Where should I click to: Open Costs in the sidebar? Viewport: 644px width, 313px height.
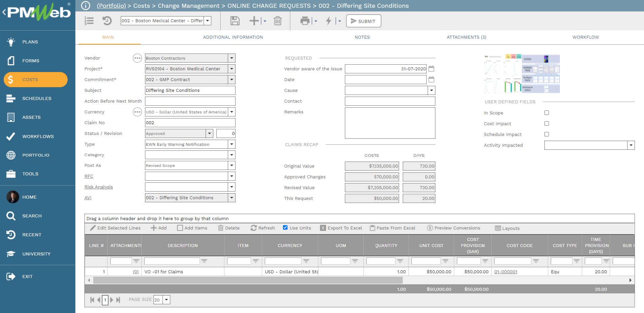tap(36, 79)
